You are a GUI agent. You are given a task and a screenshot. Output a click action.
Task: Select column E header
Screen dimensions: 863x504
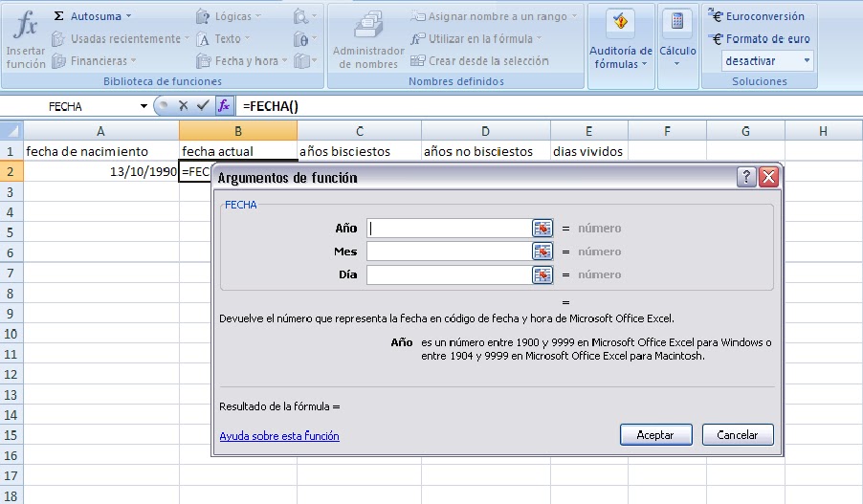(x=589, y=131)
